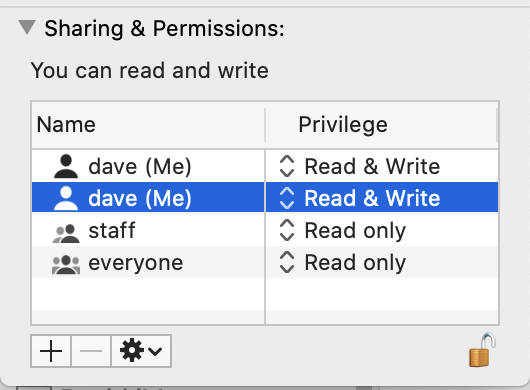Open privilege popup for highlighted dave row
The image size is (530, 390).
287,198
